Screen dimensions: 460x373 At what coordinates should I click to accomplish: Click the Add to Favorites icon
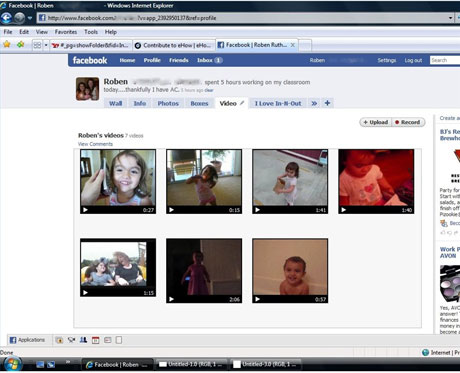21,45
